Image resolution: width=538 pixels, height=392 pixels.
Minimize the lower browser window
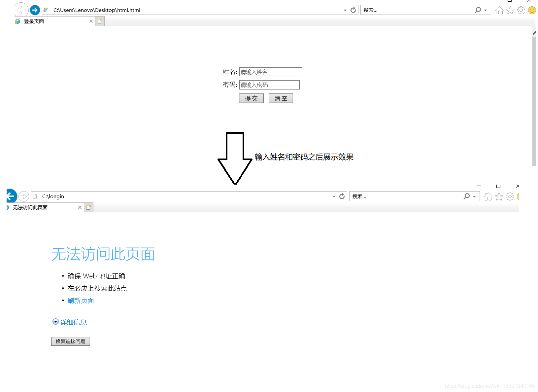coord(479,186)
